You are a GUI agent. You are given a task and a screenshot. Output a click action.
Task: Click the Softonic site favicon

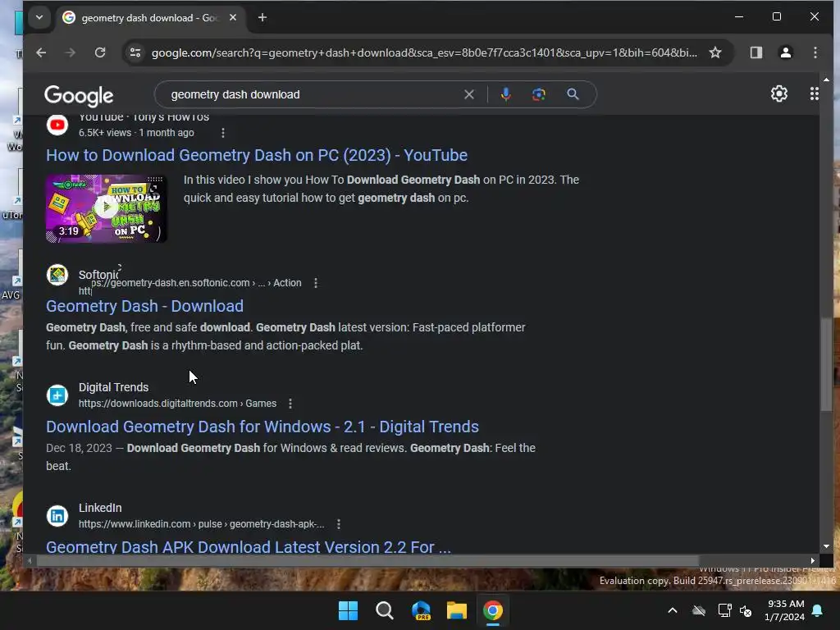pyautogui.click(x=57, y=275)
